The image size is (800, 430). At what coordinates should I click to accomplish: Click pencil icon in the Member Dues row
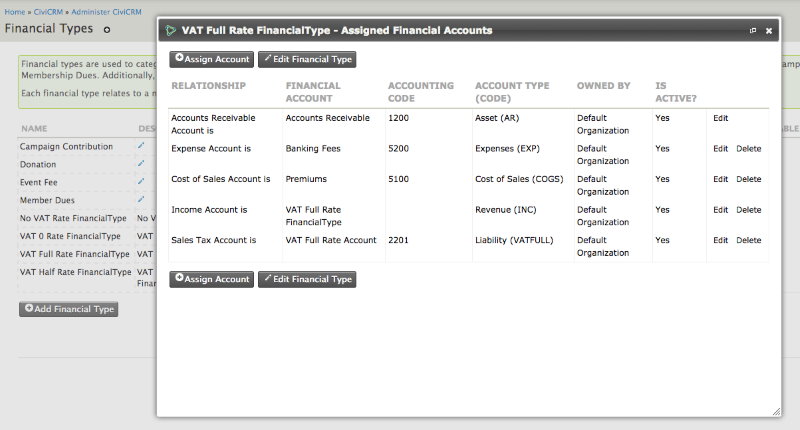[142, 201]
